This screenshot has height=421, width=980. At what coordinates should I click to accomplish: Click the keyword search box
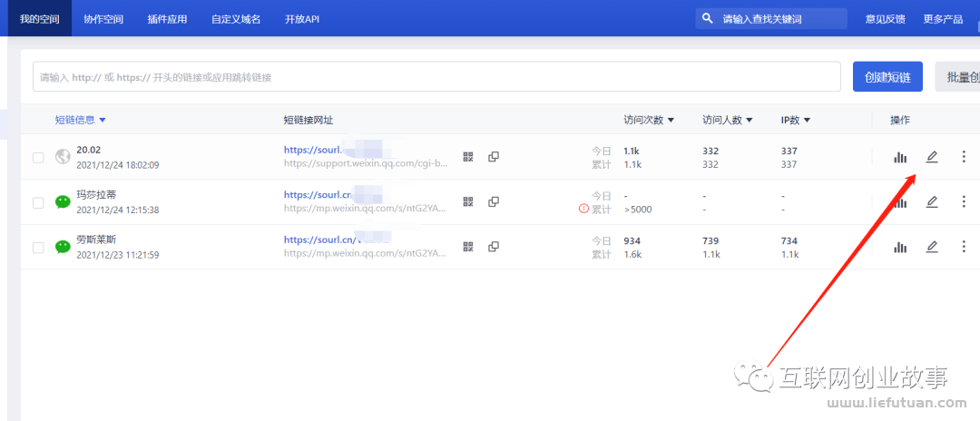click(x=779, y=18)
